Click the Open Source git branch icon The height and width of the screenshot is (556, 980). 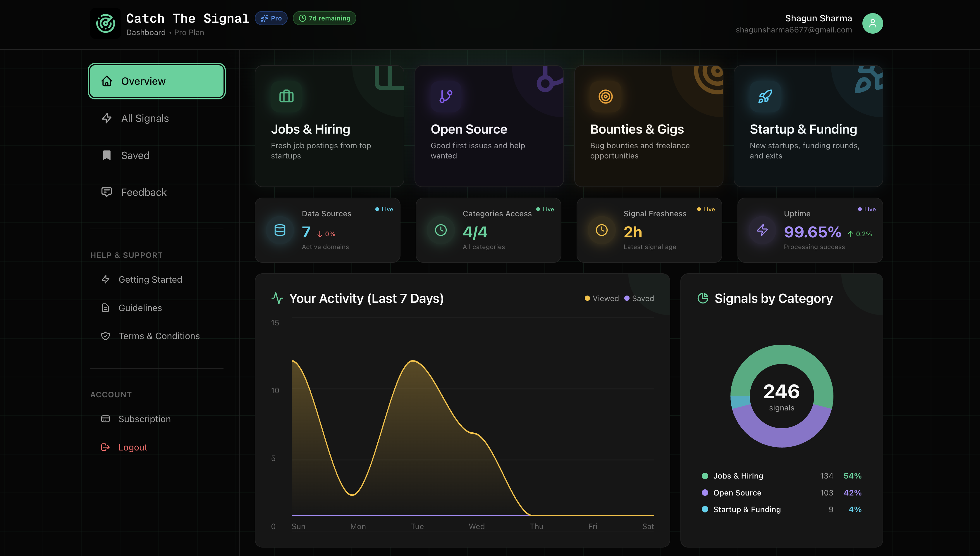(x=446, y=96)
